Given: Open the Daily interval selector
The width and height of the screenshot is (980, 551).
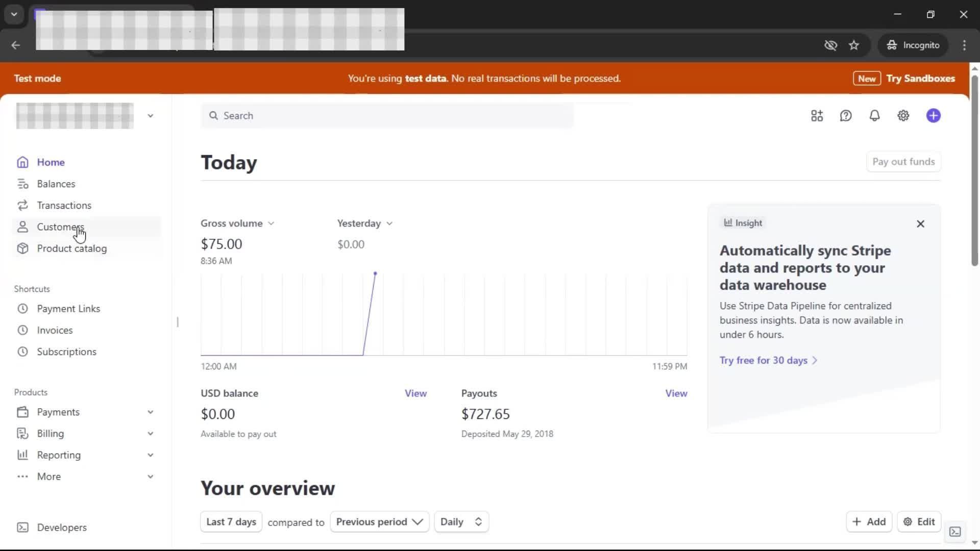Looking at the screenshot, I should coord(461,521).
